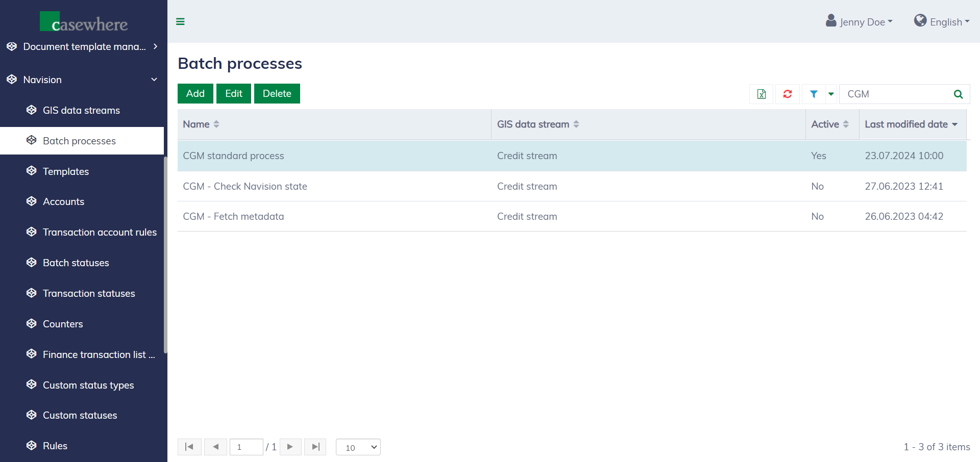The height and width of the screenshot is (462, 980).
Task: Open GIS data streams in the sidebar
Action: [81, 110]
